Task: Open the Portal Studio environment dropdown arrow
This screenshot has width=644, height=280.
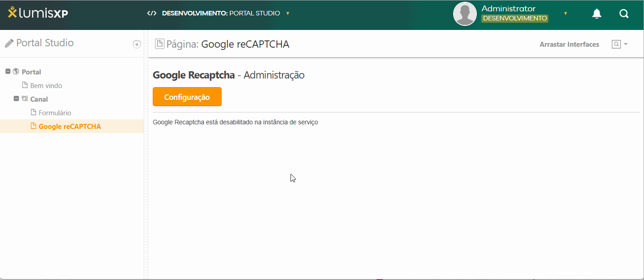Action: click(288, 13)
